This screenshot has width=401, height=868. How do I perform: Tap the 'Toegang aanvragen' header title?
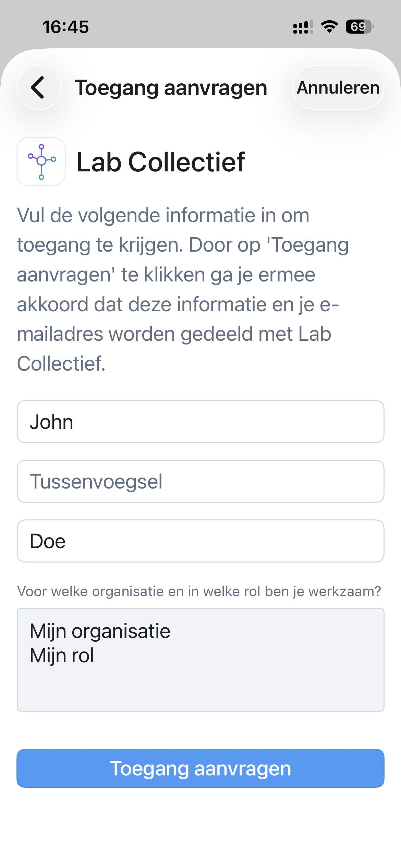pos(171,88)
